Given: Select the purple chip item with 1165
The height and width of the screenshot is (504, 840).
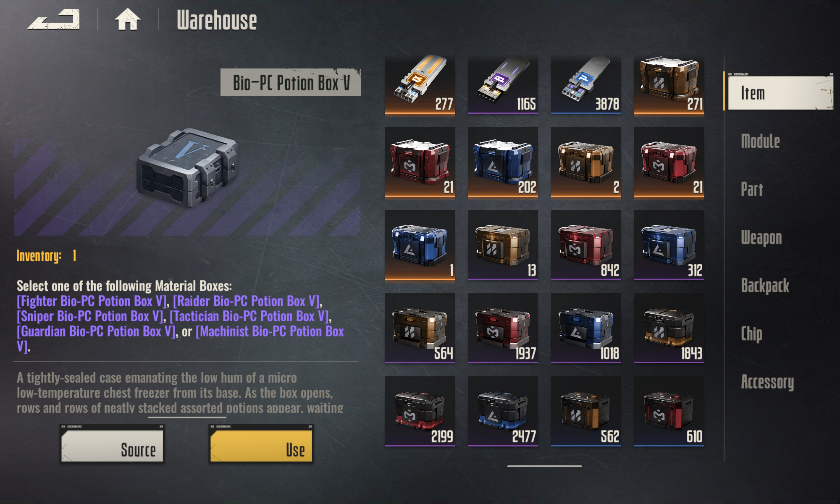Looking at the screenshot, I should tap(503, 85).
